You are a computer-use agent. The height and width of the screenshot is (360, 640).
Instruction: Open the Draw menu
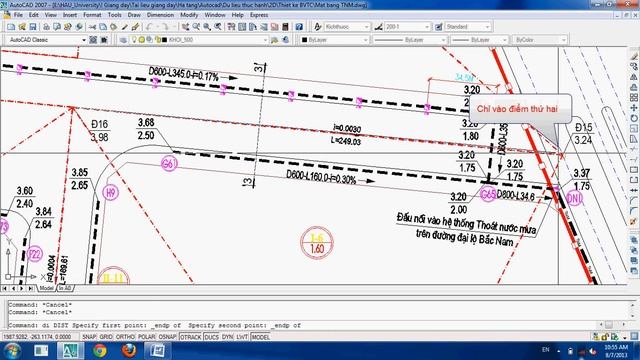tap(134, 15)
